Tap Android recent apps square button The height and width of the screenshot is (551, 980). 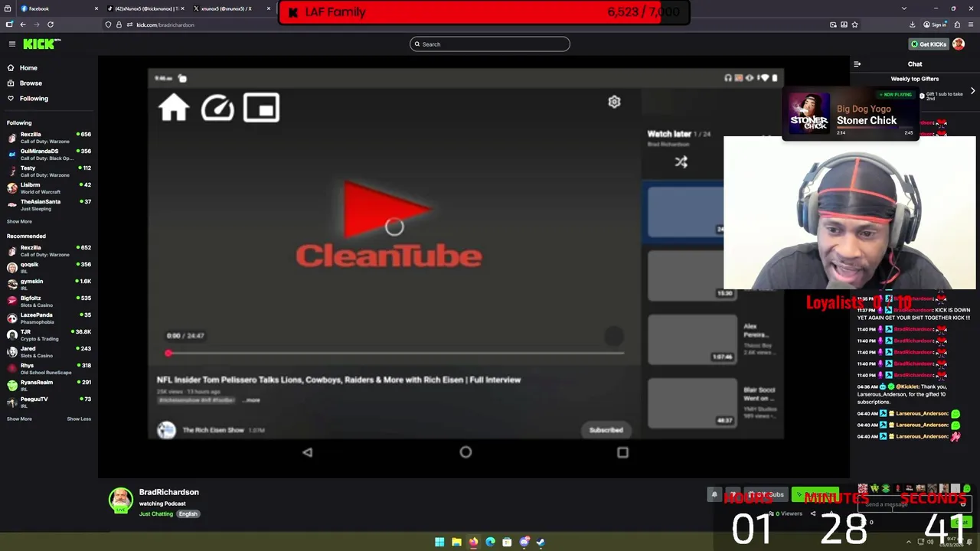(622, 452)
